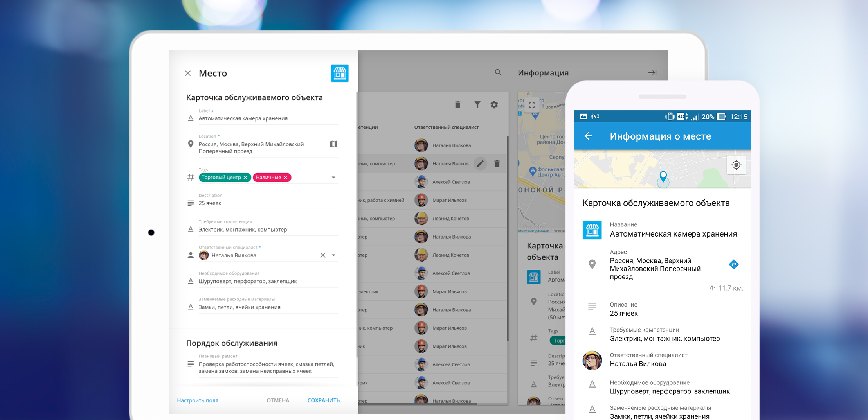The width and height of the screenshot is (868, 420).
Task: Tap store icon next to Название on phone
Action: pyautogui.click(x=592, y=230)
